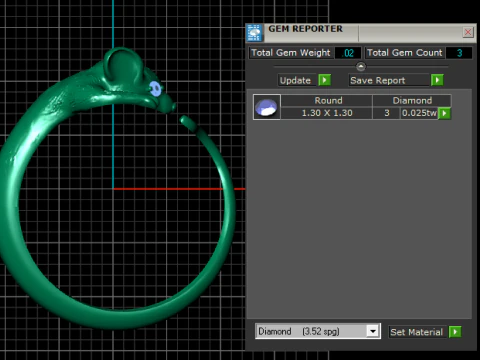Click the 'Diamond' cell in gem table

click(412, 101)
